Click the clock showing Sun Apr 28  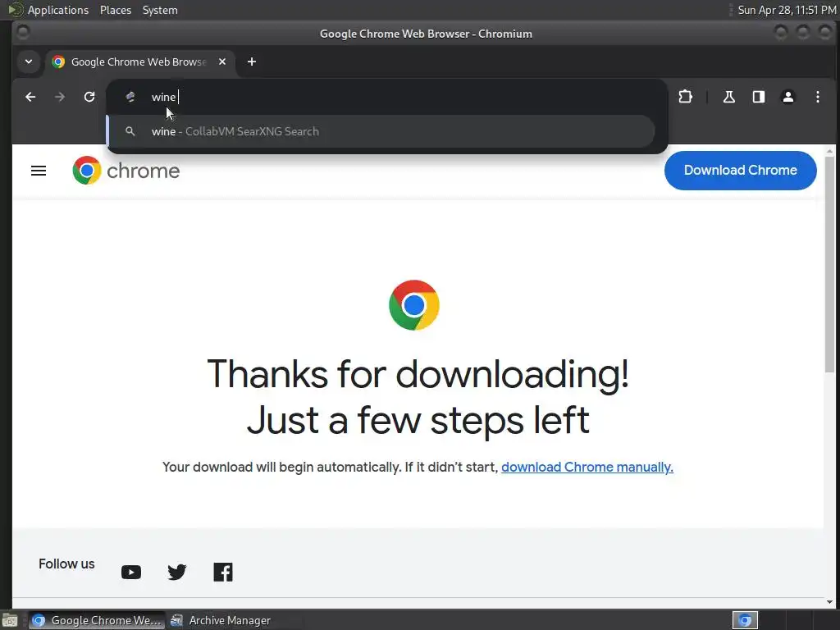coord(787,10)
